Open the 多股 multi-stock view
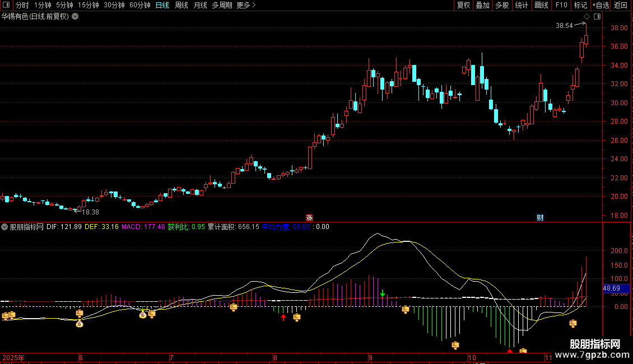Screen dimensions: 633x364 coord(502,5)
